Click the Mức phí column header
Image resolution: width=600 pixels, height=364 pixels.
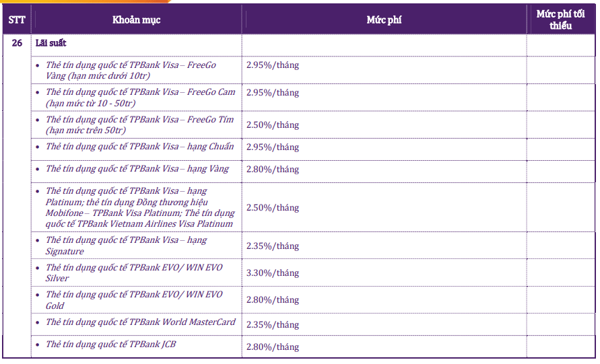pyautogui.click(x=383, y=20)
